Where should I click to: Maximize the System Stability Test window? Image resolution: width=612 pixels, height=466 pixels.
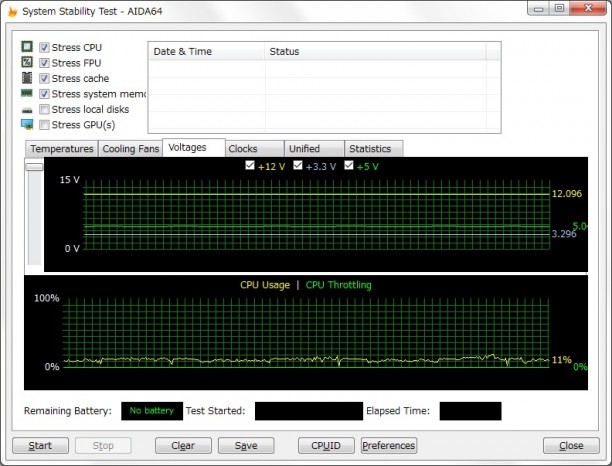(x=559, y=9)
